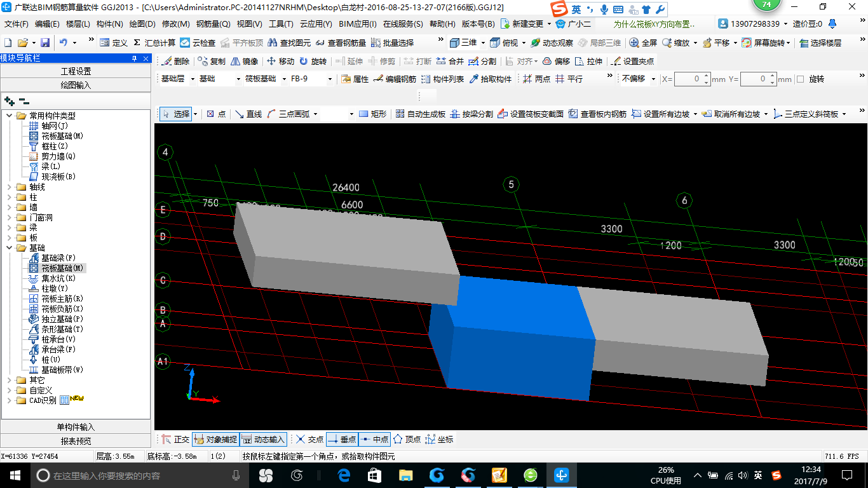Screen dimensions: 868x488
Task: Toggle 顶点 vertex snap
Action: 407,439
